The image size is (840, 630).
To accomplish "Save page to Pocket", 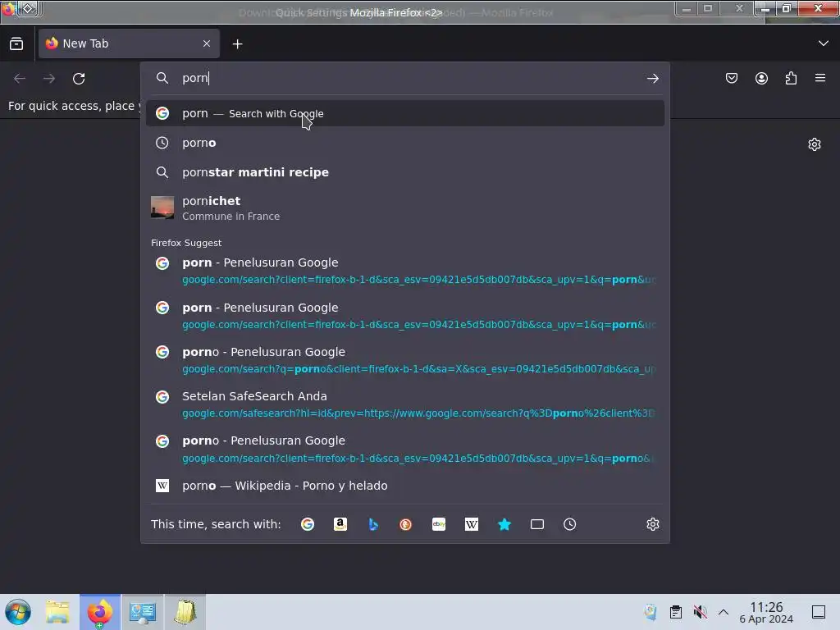I will click(731, 78).
